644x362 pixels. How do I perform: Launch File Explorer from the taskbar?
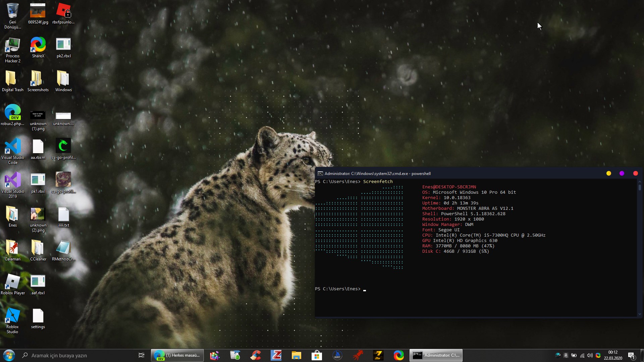click(296, 355)
